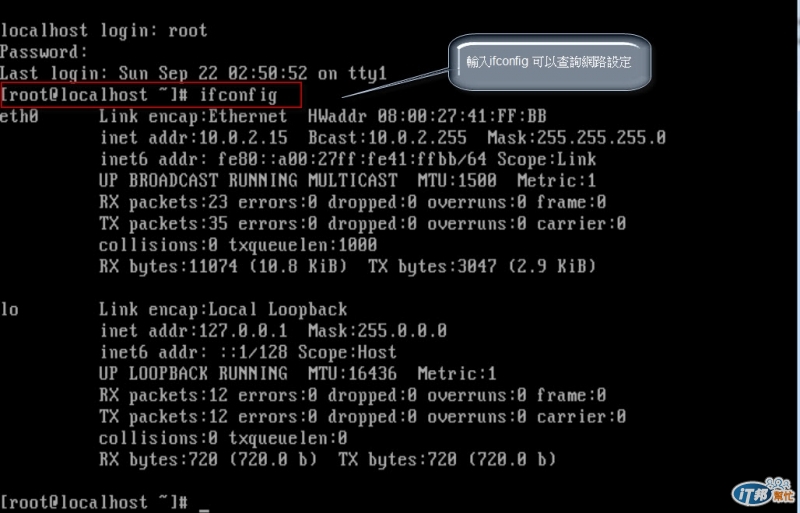
Task: Click the localhost login: root line
Action: point(104,31)
